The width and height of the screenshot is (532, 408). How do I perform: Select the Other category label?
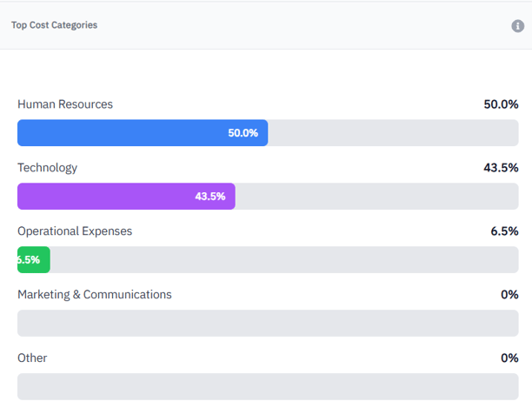tap(32, 358)
